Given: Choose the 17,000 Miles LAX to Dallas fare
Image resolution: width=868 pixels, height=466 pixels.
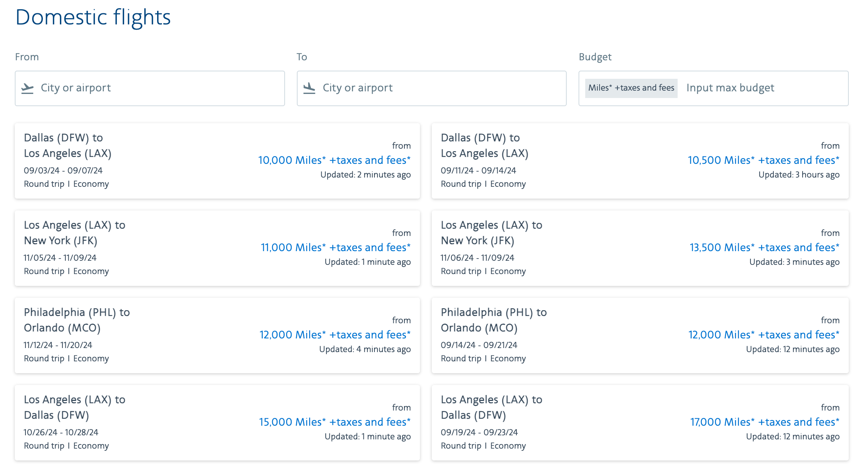Looking at the screenshot, I should coord(764,422).
